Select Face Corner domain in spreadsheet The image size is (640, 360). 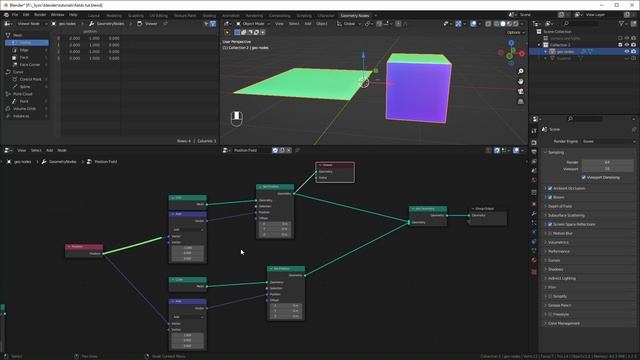[x=30, y=64]
